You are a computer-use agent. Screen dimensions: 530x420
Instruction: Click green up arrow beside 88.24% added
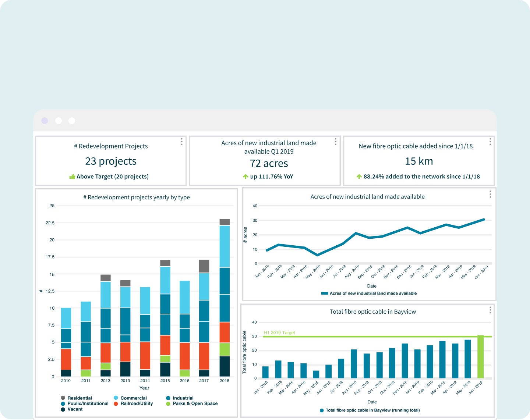359,177
